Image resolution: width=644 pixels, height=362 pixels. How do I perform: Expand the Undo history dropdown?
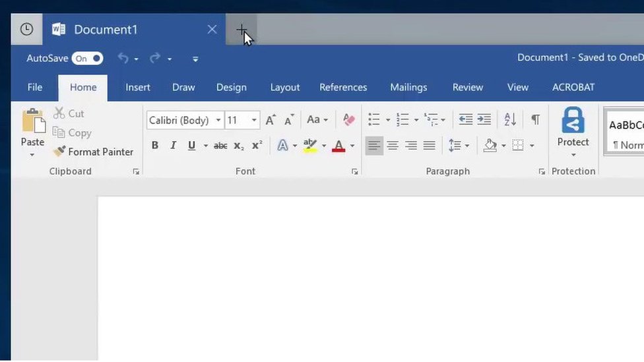pyautogui.click(x=137, y=59)
